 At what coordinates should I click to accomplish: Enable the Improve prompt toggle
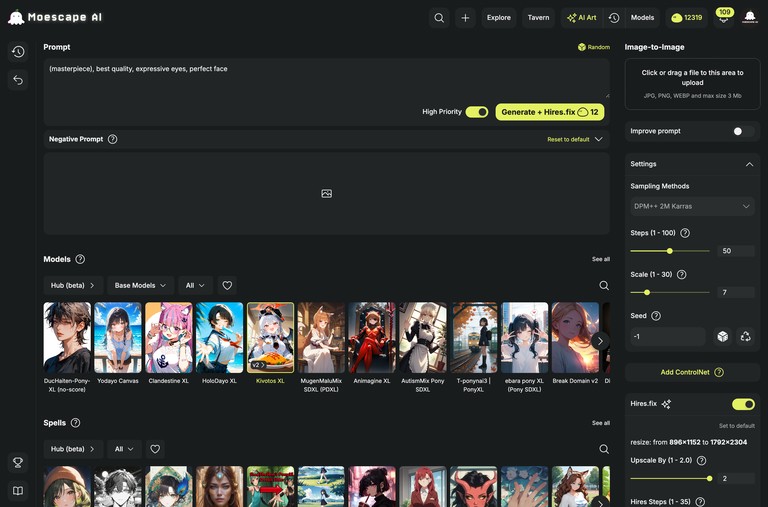(742, 131)
